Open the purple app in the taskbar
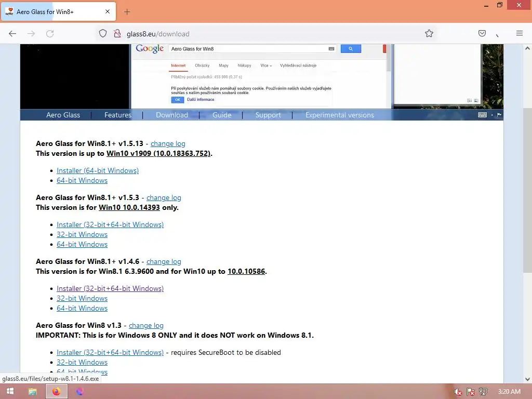 pos(79,392)
